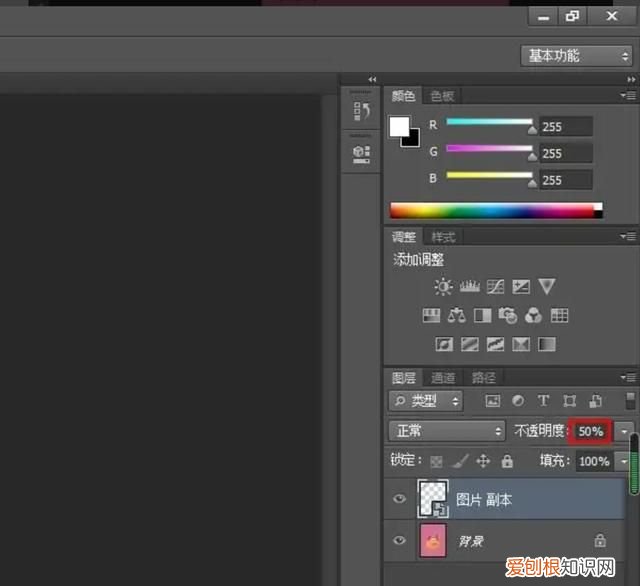Viewport: 640px width, 586px height.
Task: Toggle lock image pixels brush icon
Action: (x=461, y=461)
